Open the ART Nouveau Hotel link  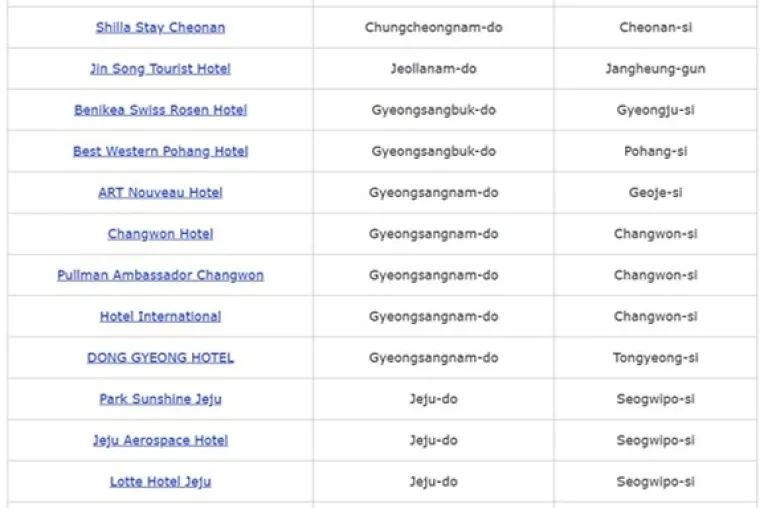pyautogui.click(x=160, y=193)
